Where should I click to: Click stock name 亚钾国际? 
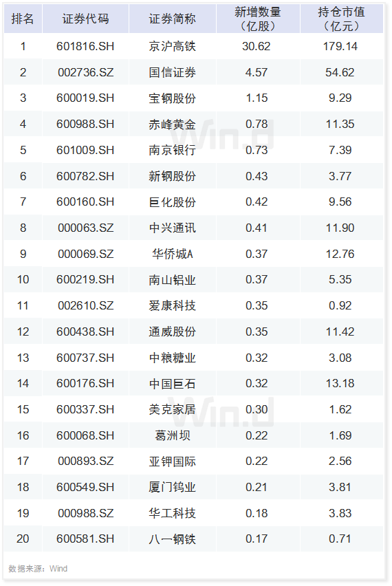click(x=172, y=462)
